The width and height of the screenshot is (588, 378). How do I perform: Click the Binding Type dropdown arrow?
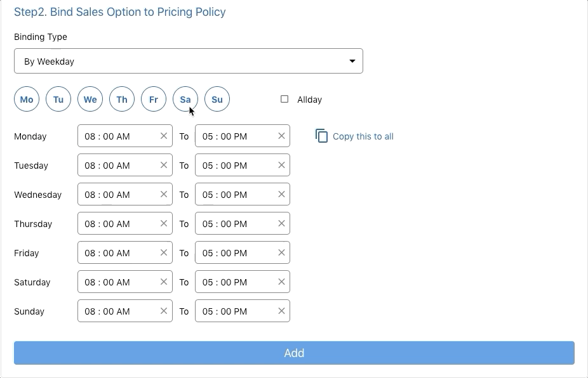click(x=352, y=62)
